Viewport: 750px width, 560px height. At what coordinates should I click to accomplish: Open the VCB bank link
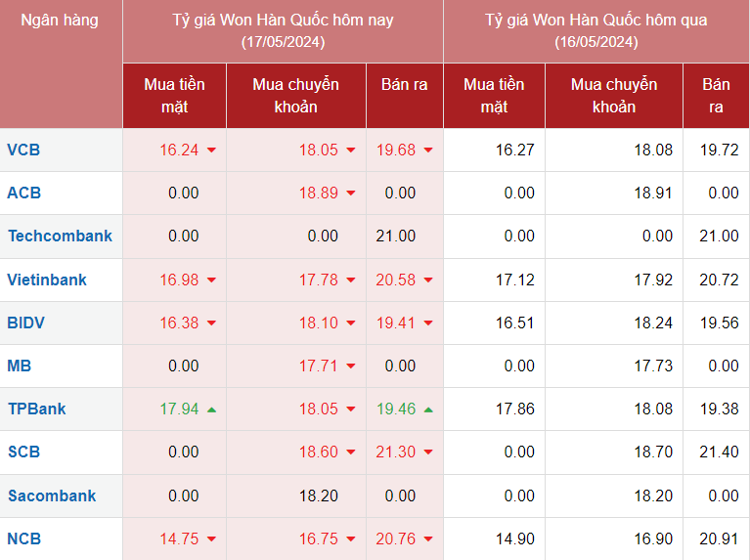[x=23, y=151]
